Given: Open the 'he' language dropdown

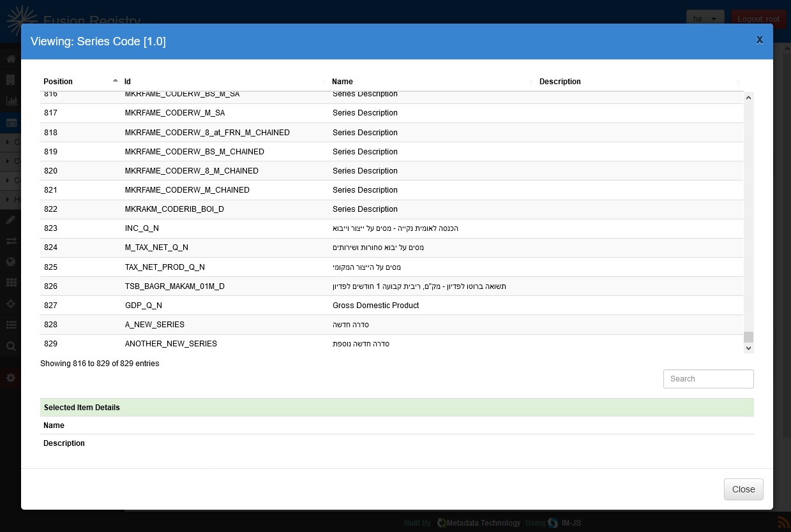Looking at the screenshot, I should click(705, 19).
